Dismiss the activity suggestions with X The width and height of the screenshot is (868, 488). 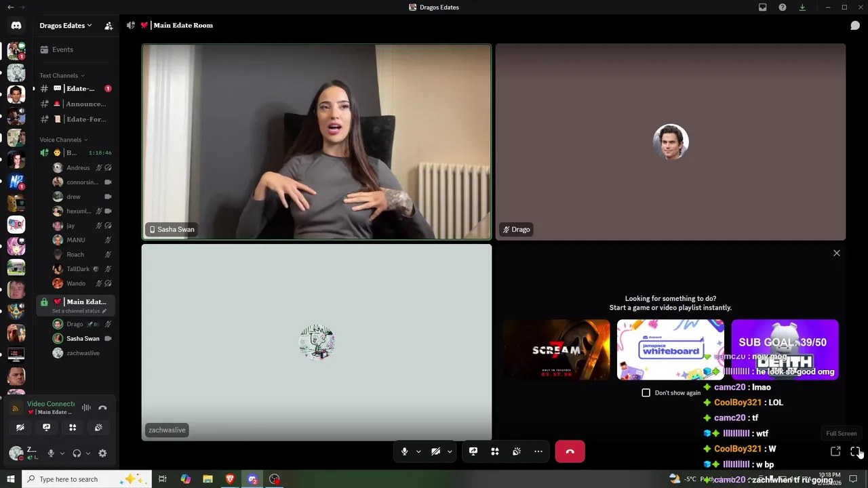click(836, 253)
